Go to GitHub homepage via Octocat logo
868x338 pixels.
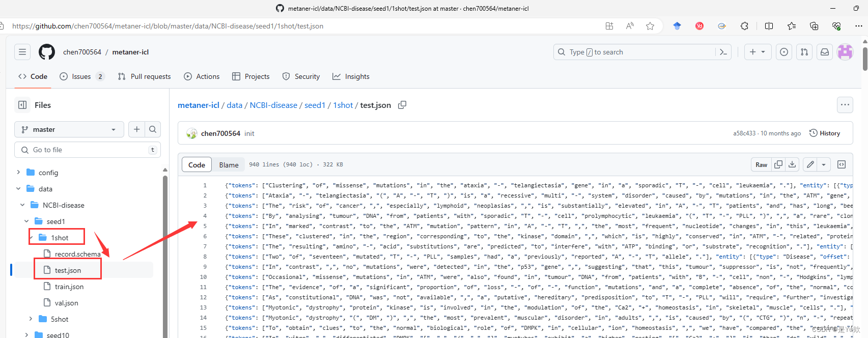click(x=47, y=52)
